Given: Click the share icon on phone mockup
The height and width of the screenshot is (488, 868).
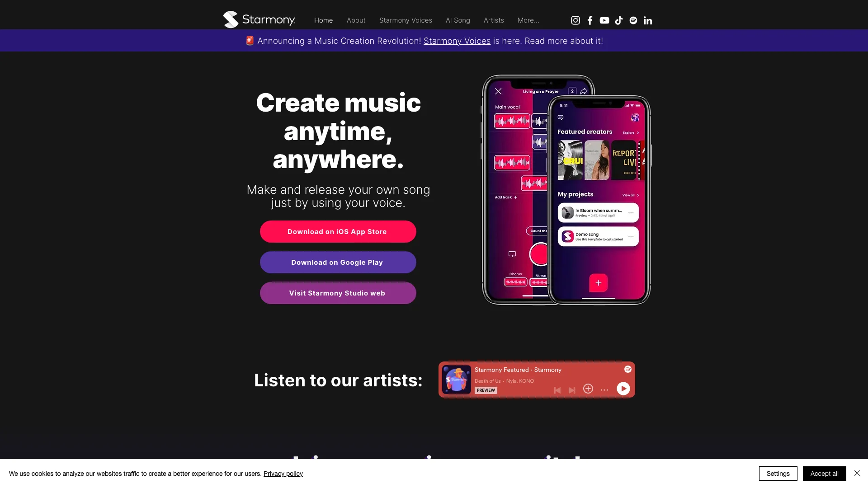Looking at the screenshot, I should pyautogui.click(x=583, y=91).
